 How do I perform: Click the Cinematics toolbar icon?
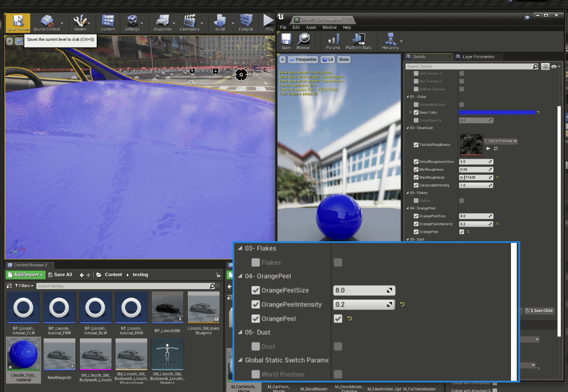pos(189,21)
